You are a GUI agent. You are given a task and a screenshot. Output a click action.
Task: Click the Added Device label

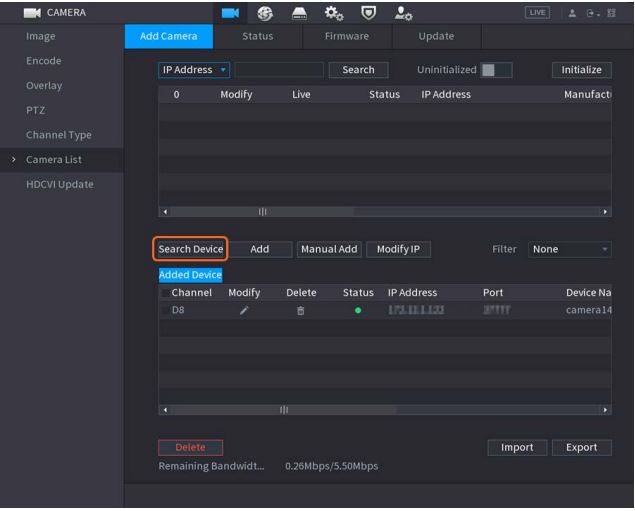tap(190, 275)
